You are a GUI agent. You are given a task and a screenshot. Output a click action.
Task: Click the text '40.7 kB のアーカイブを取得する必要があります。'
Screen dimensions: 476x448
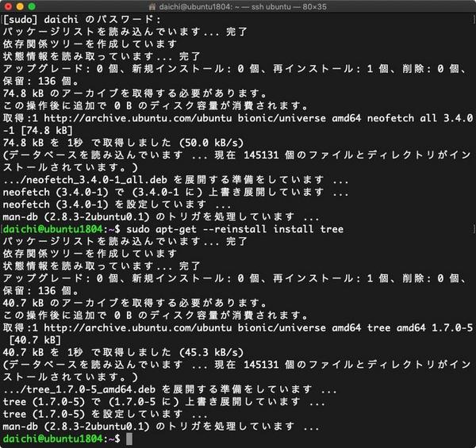coord(135,303)
